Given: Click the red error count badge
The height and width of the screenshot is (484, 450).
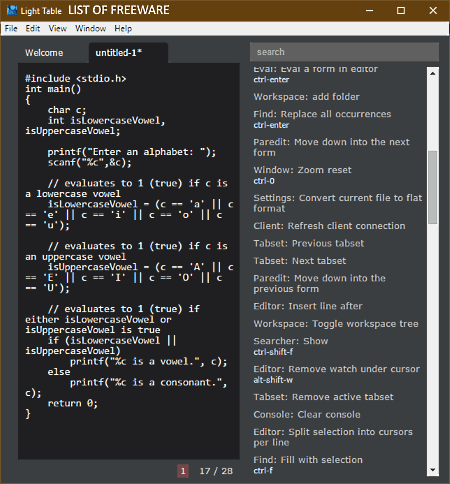Looking at the screenshot, I should pyautogui.click(x=183, y=471).
